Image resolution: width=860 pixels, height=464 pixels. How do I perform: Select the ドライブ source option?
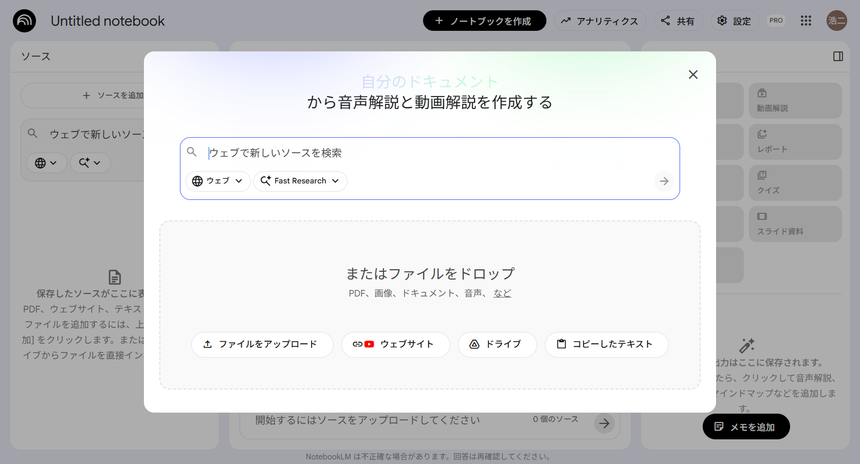(x=496, y=344)
